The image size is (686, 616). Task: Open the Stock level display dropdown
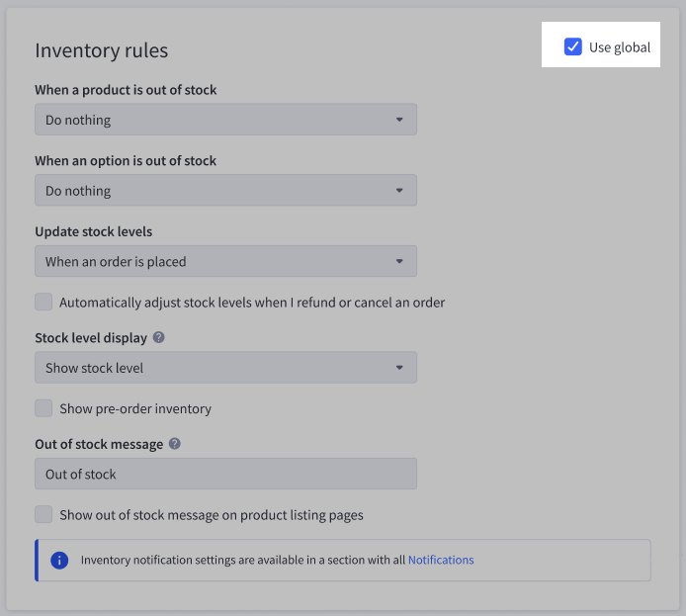click(x=225, y=368)
